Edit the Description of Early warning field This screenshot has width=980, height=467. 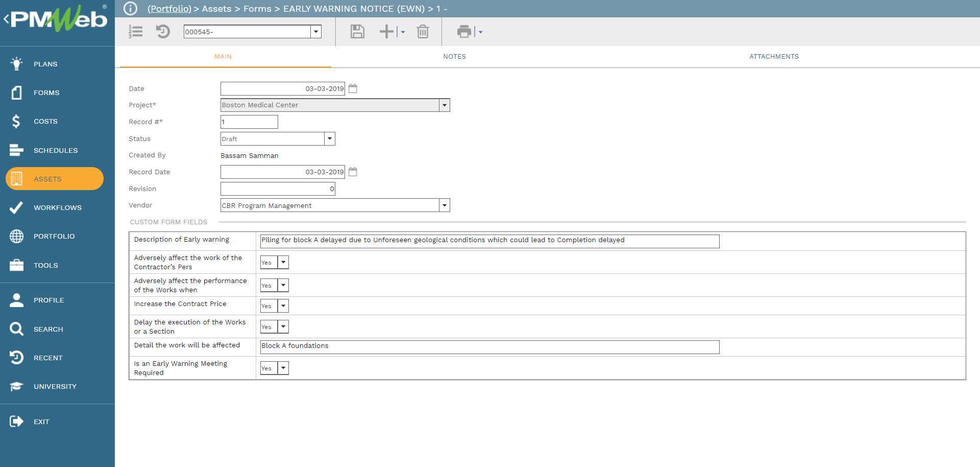[x=489, y=241]
